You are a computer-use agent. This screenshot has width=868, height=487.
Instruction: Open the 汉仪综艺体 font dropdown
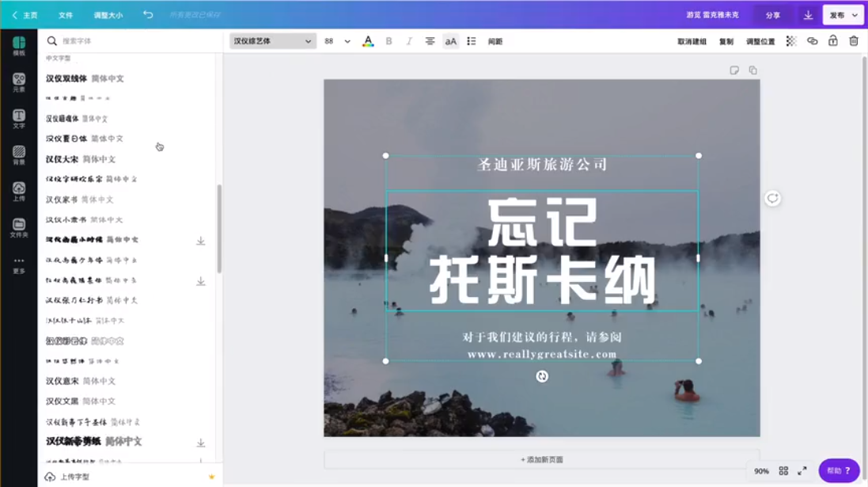(272, 40)
